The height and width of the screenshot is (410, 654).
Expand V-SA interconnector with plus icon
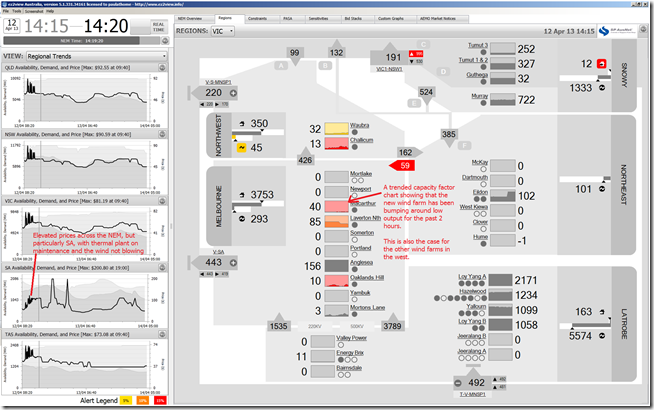coord(233,263)
